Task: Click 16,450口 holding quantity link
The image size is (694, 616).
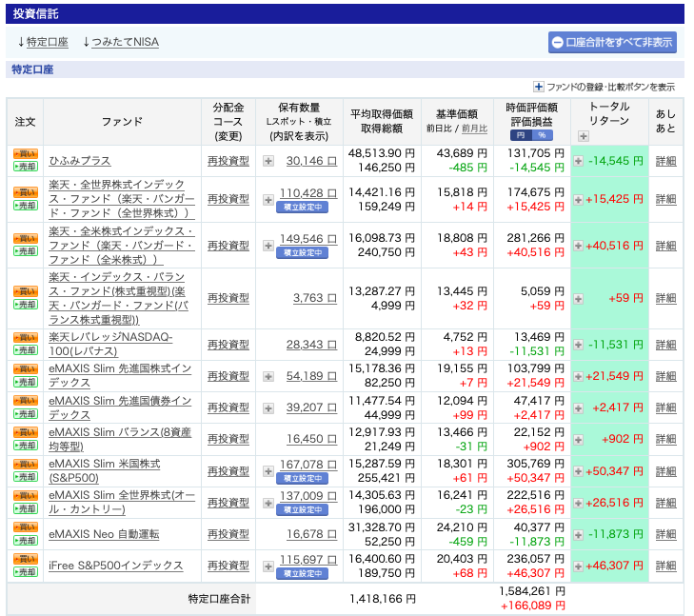Action: tap(311, 439)
